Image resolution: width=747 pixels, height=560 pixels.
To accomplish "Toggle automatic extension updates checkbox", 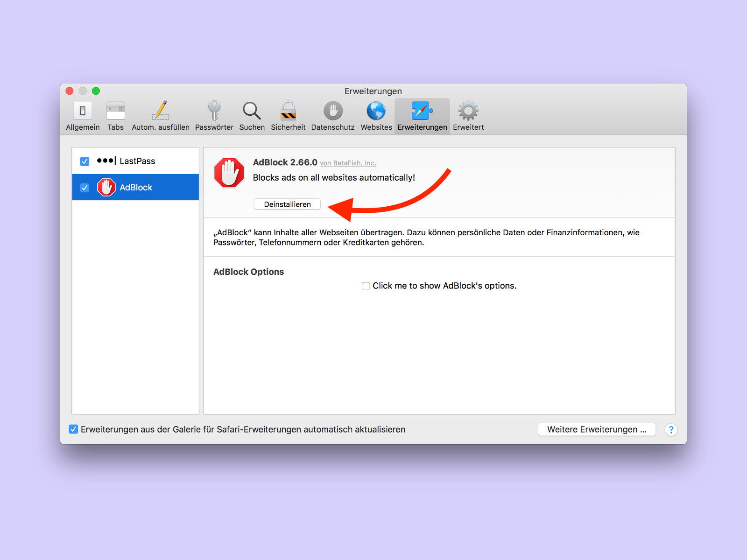I will click(73, 429).
